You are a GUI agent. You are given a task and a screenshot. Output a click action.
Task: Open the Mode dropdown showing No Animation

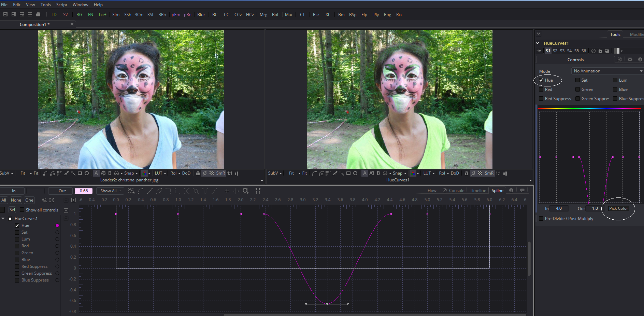[x=607, y=71]
